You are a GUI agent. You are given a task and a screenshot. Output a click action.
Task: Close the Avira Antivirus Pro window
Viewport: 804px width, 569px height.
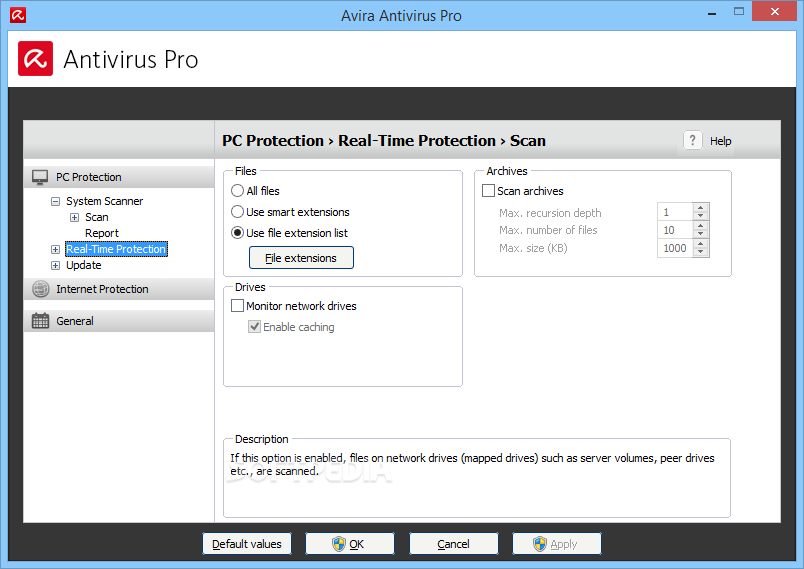(774, 11)
